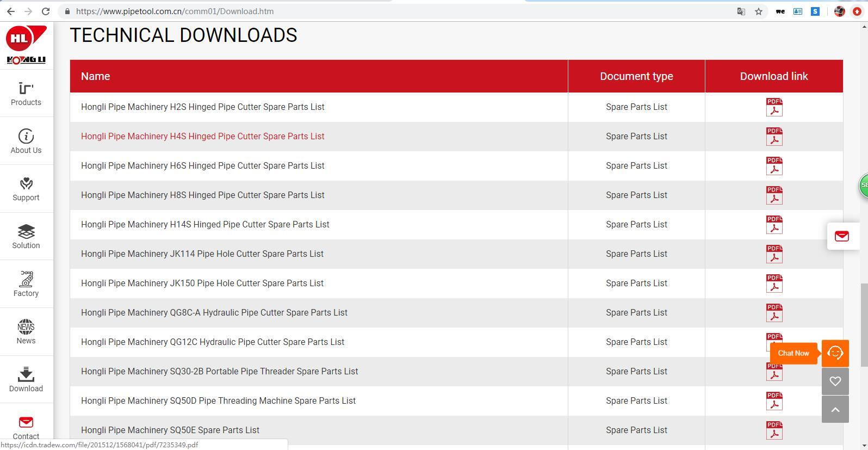Reload the current page
This screenshot has height=450, width=868.
[46, 11]
